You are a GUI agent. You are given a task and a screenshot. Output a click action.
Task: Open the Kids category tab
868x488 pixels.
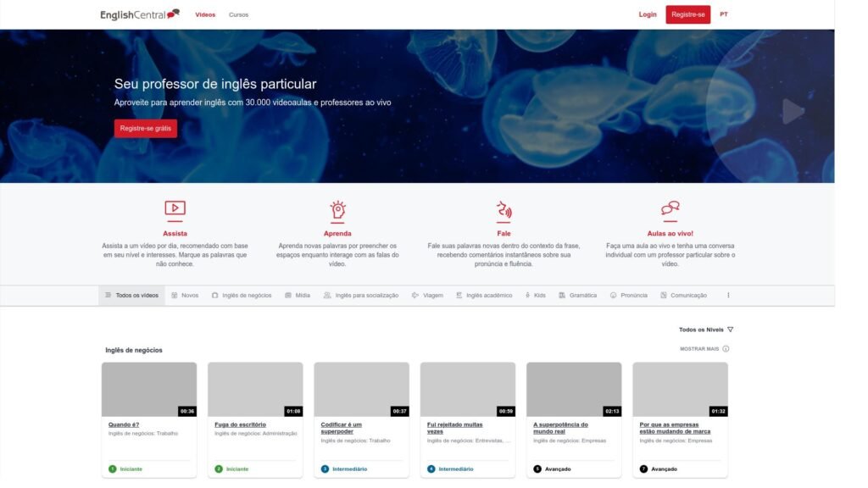pos(535,296)
